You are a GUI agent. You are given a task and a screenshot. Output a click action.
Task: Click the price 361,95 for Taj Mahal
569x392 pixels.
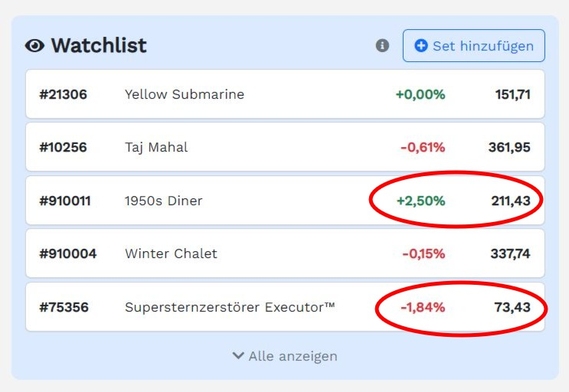509,148
